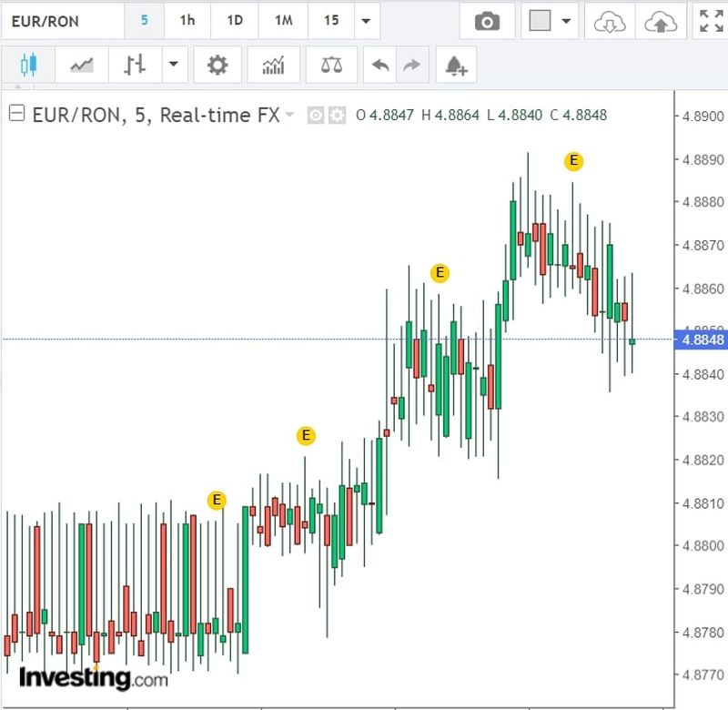This screenshot has height=710, width=728.
Task: Collapse the EUR/RON legend box
Action: coord(16,115)
